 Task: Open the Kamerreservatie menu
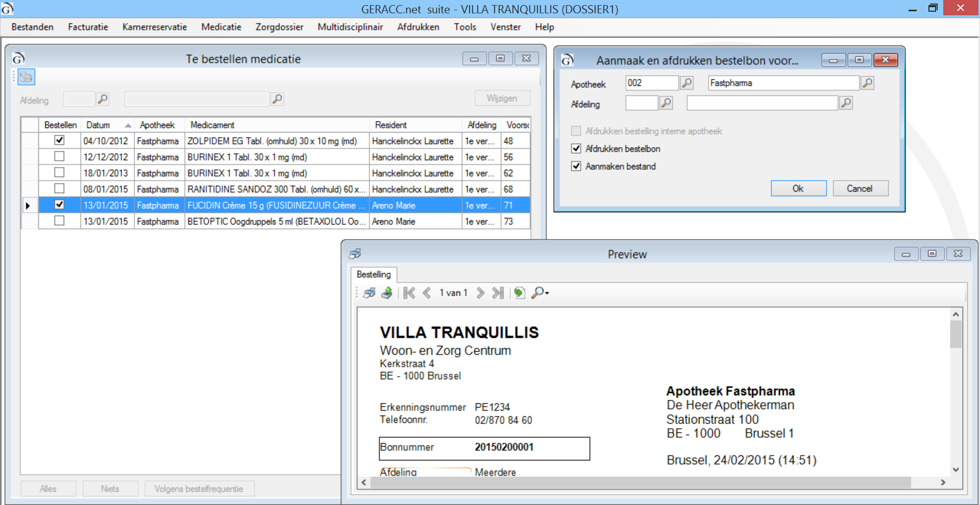coord(155,27)
